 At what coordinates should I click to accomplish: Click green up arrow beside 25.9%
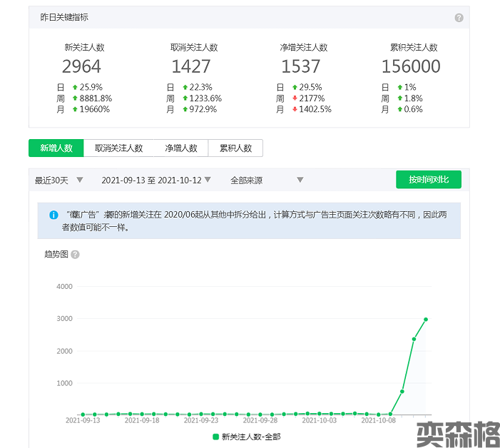tap(75, 87)
